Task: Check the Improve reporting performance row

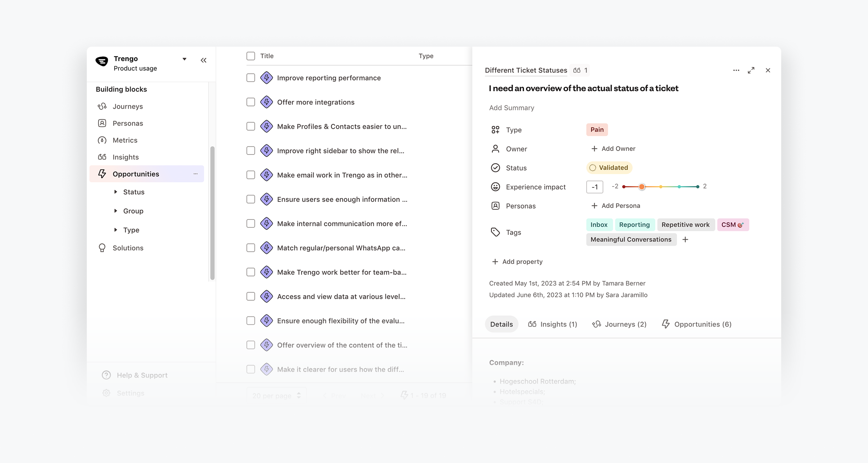Action: [x=251, y=78]
